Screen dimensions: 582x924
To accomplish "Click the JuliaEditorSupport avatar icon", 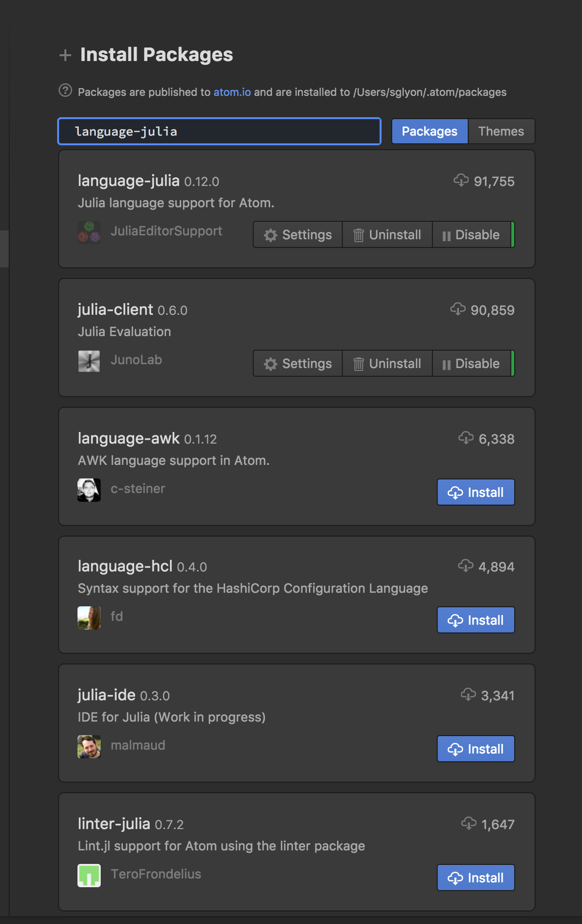I will pos(89,231).
